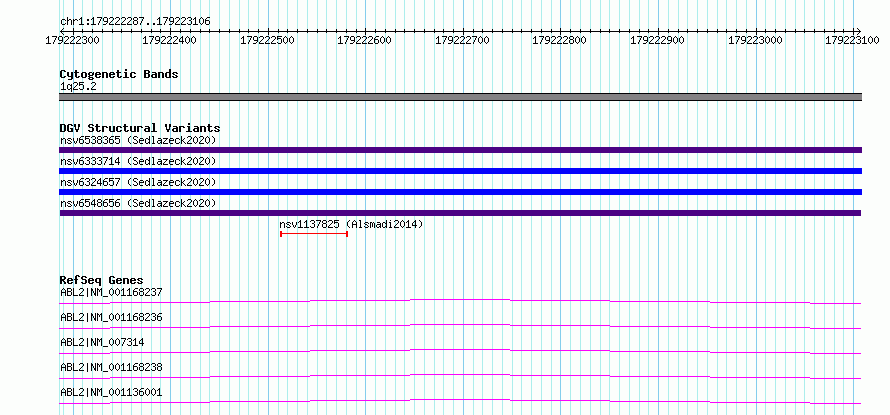Select the RefSeq Genes track title
Viewport: 890px width, 415px height.
(101, 280)
